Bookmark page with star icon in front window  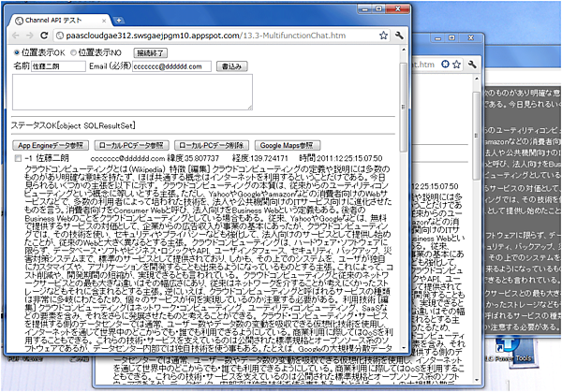click(383, 36)
